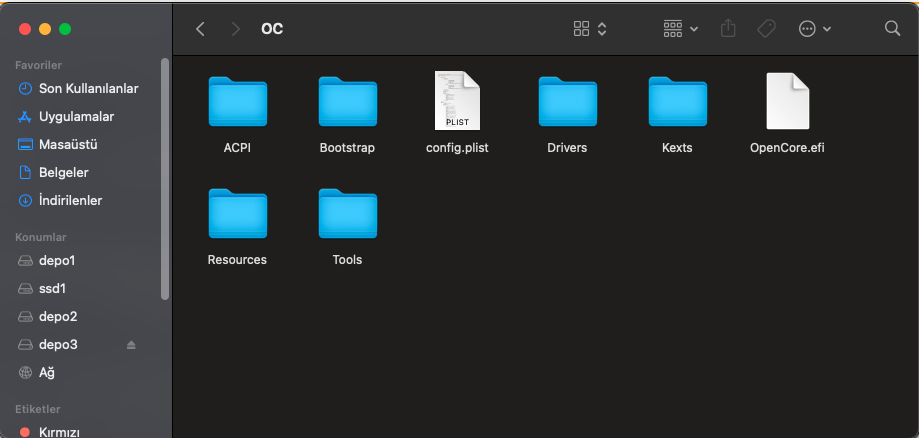Image resolution: width=919 pixels, height=438 pixels.
Task: Click the Edit Tags toolbar icon
Action: pyautogui.click(x=766, y=29)
